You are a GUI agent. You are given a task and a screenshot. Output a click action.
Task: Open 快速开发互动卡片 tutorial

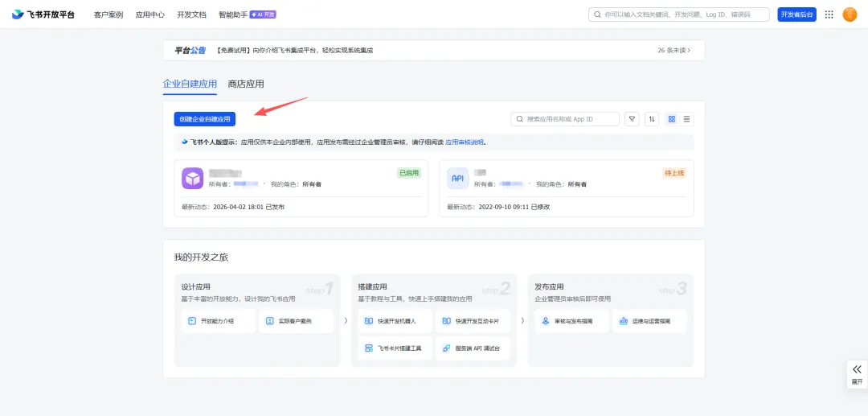click(473, 321)
